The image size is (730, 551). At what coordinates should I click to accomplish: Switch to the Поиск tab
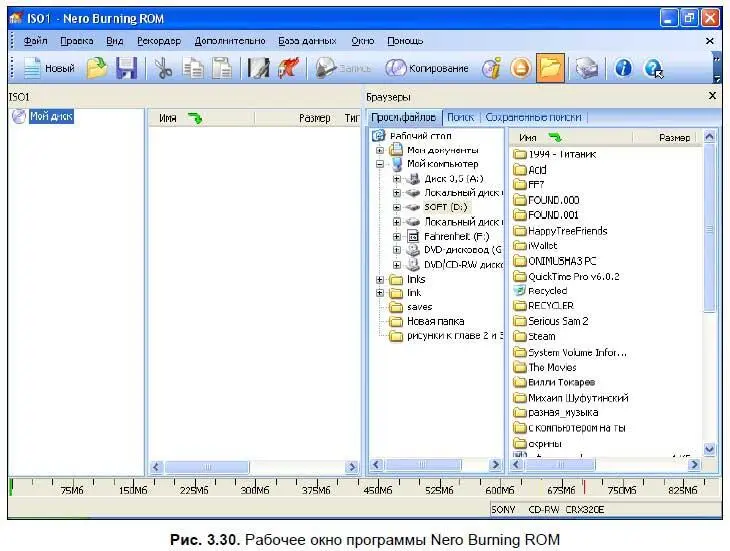pyautogui.click(x=460, y=117)
